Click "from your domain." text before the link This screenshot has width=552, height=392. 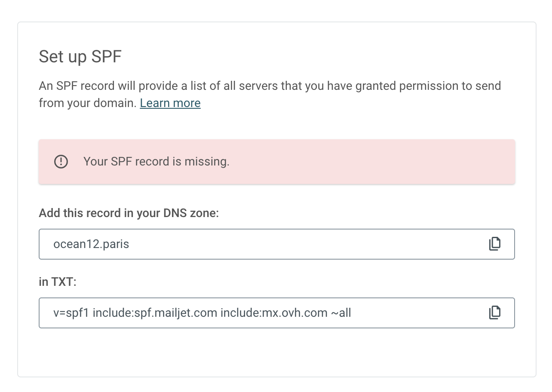tap(88, 103)
